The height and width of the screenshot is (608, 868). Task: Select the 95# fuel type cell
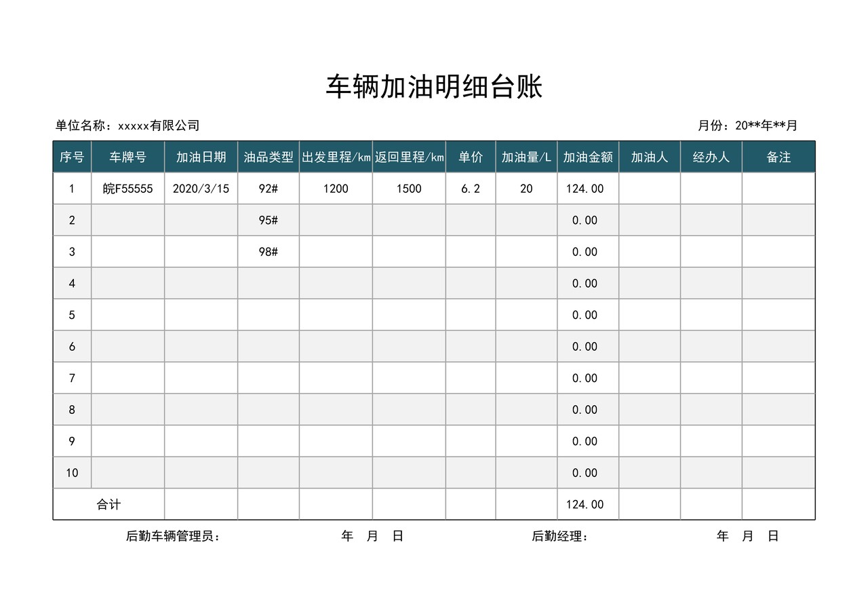click(x=267, y=220)
